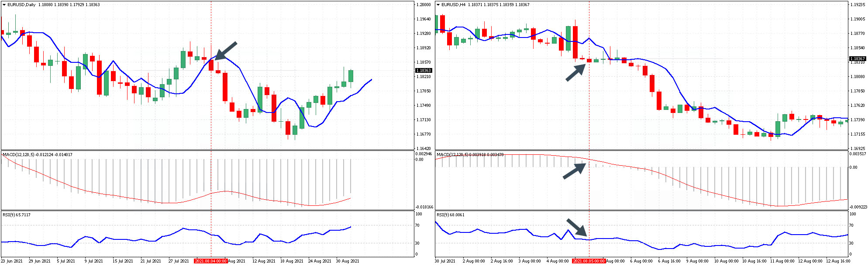Open the EURUSD,Daily chart dropdown triangle
This screenshot has width=868, height=266.
tap(4, 5)
